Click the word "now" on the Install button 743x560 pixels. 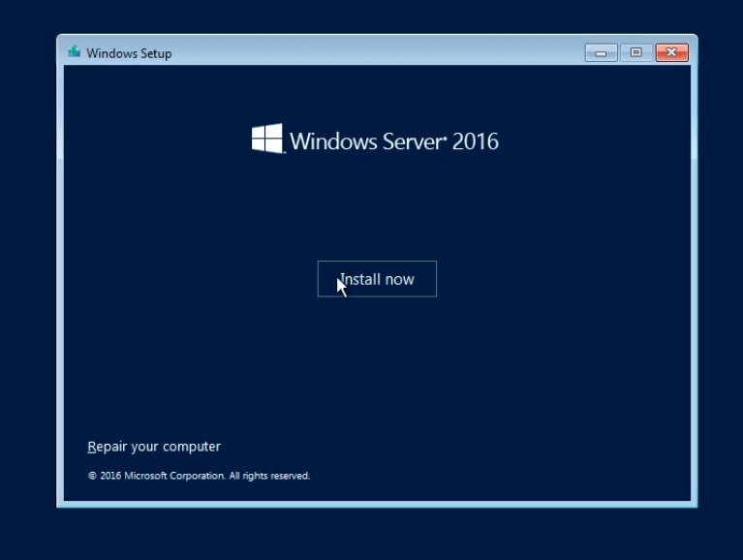point(398,279)
